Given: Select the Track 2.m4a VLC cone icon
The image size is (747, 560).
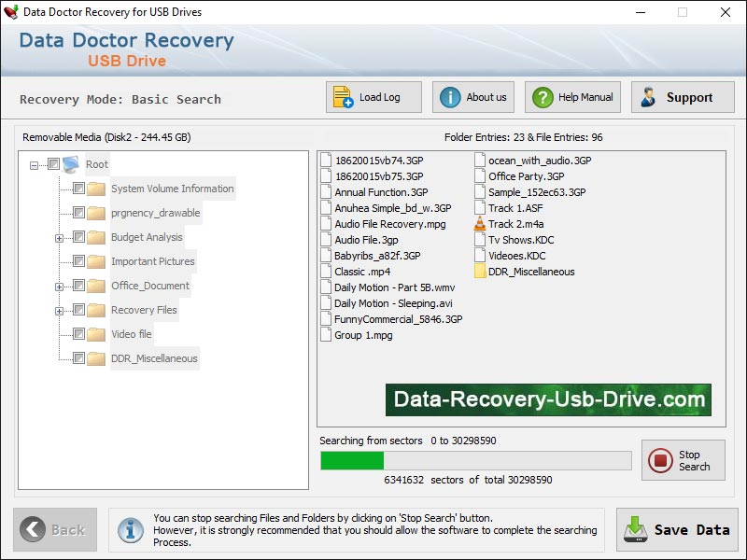Looking at the screenshot, I should click(x=480, y=224).
